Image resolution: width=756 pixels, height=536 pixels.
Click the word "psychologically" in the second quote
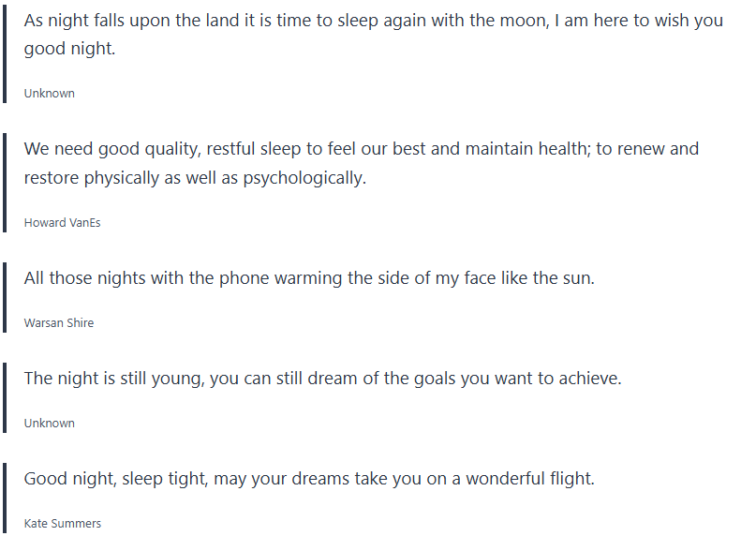pyautogui.click(x=304, y=178)
